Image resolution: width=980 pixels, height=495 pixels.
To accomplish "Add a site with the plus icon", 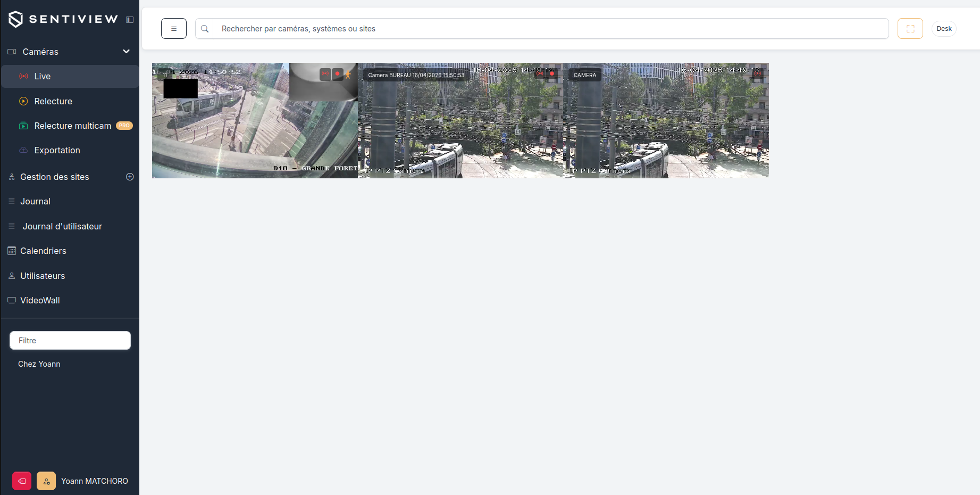I will [130, 177].
